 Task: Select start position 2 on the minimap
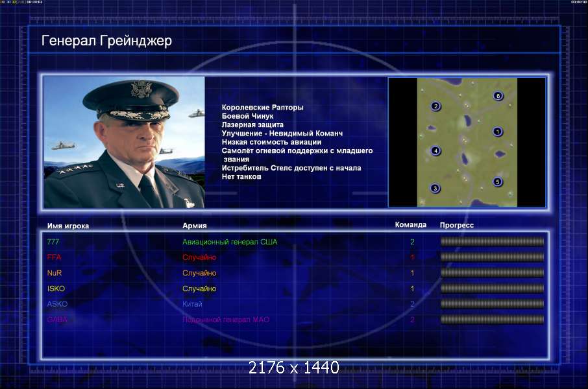click(435, 106)
